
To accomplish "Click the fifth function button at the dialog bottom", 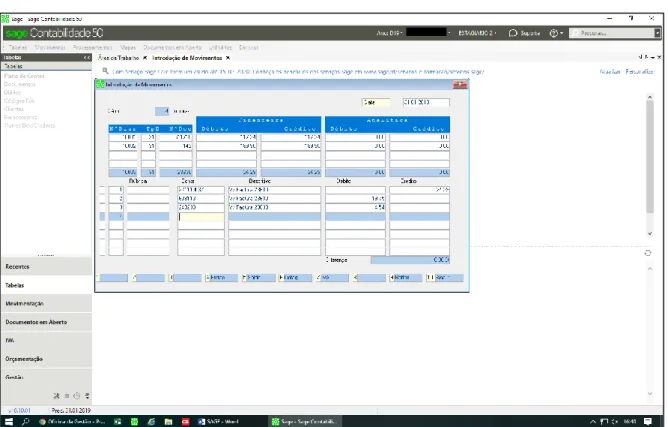I will point(258,277).
